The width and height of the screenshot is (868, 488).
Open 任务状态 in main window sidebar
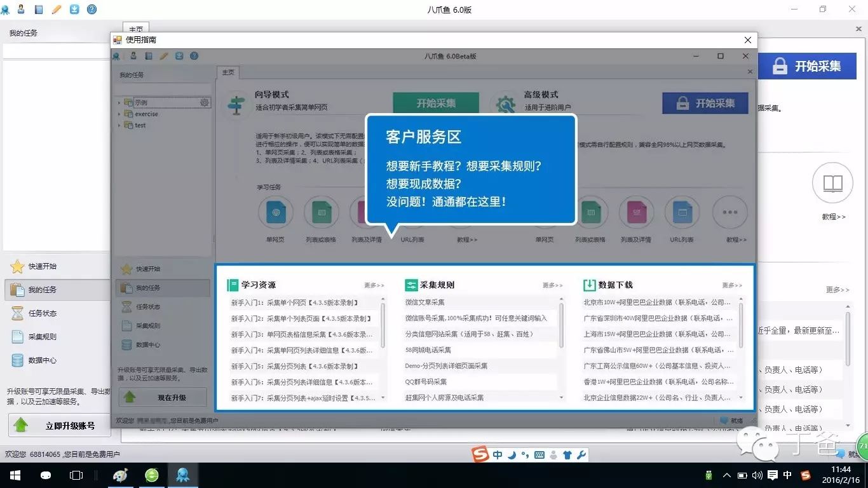(x=43, y=313)
